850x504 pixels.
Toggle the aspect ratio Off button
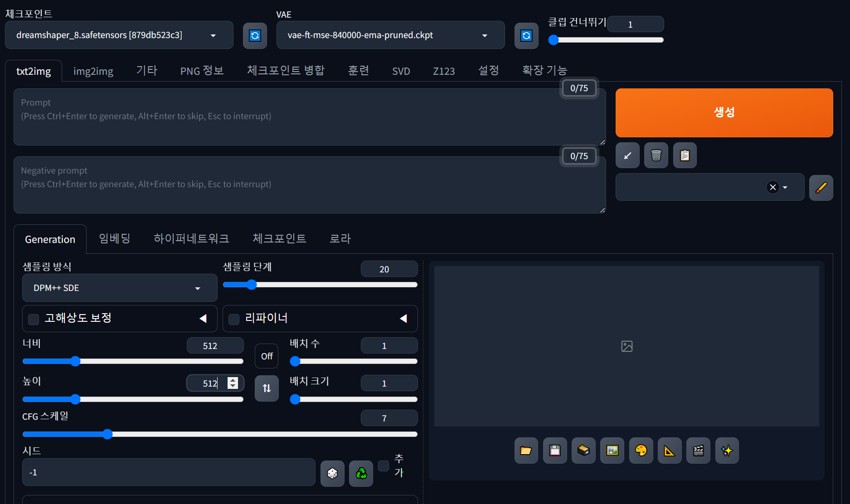pos(267,356)
